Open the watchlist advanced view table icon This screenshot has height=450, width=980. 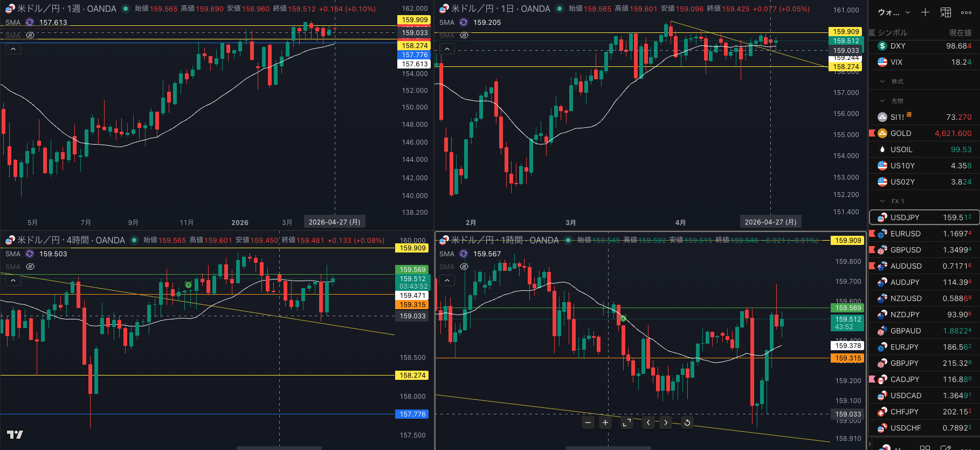946,12
